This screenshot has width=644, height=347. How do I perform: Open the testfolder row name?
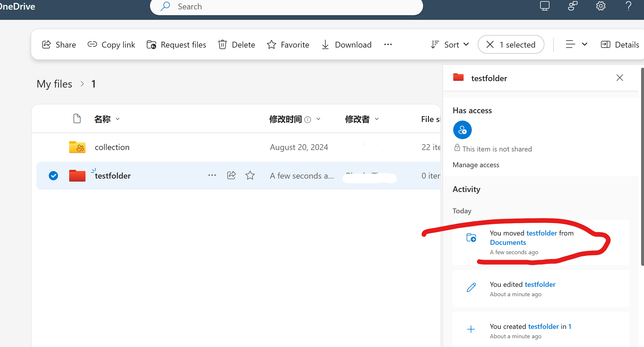(x=113, y=176)
